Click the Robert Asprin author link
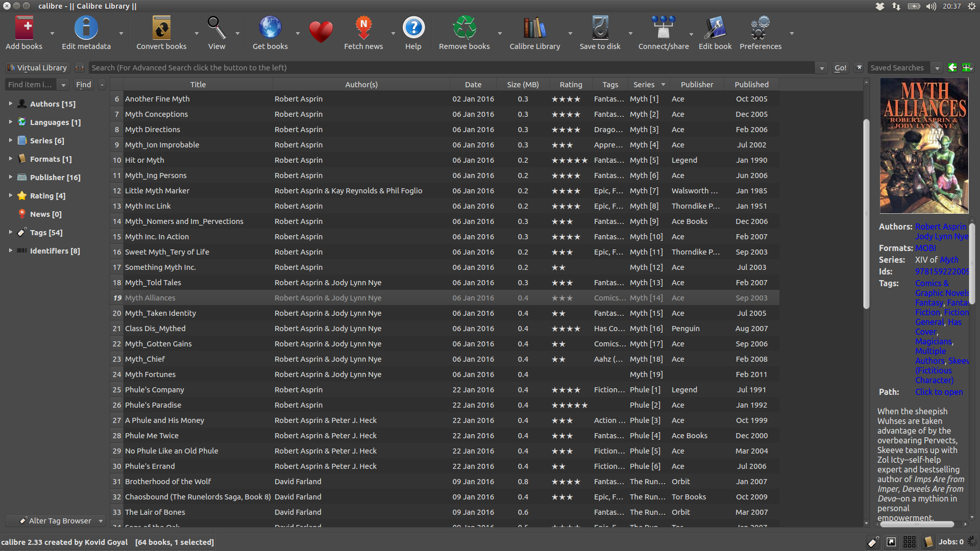The width and height of the screenshot is (980, 551). coord(940,227)
